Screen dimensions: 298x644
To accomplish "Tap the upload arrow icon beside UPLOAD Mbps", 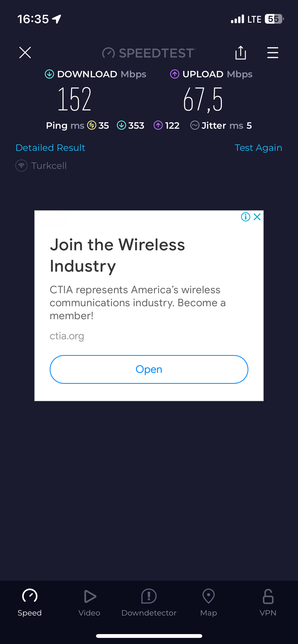I will [175, 74].
